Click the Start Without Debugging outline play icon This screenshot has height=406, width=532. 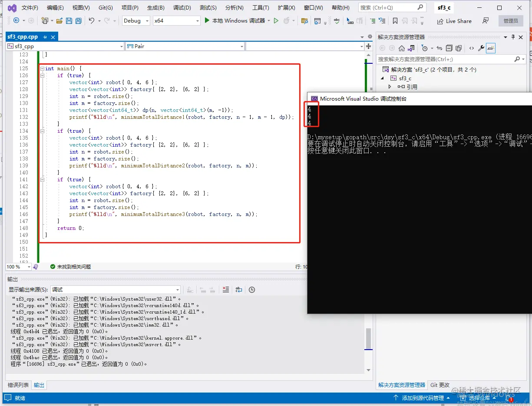(276, 20)
